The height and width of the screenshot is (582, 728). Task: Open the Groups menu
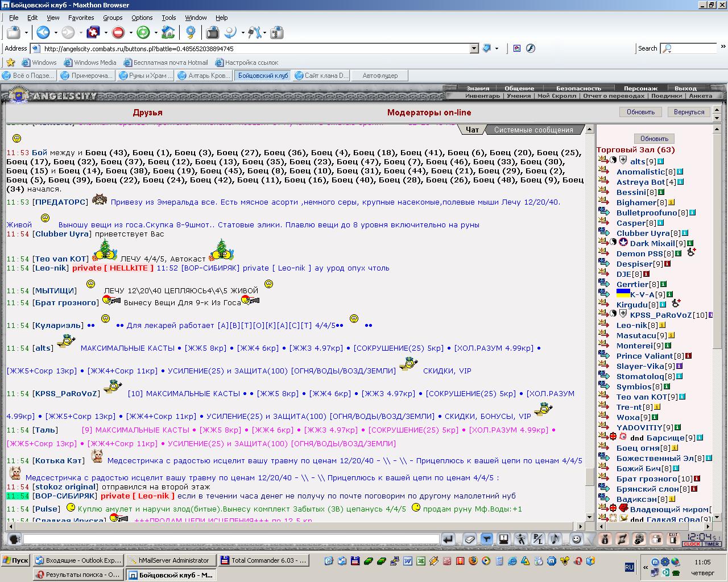(x=113, y=18)
